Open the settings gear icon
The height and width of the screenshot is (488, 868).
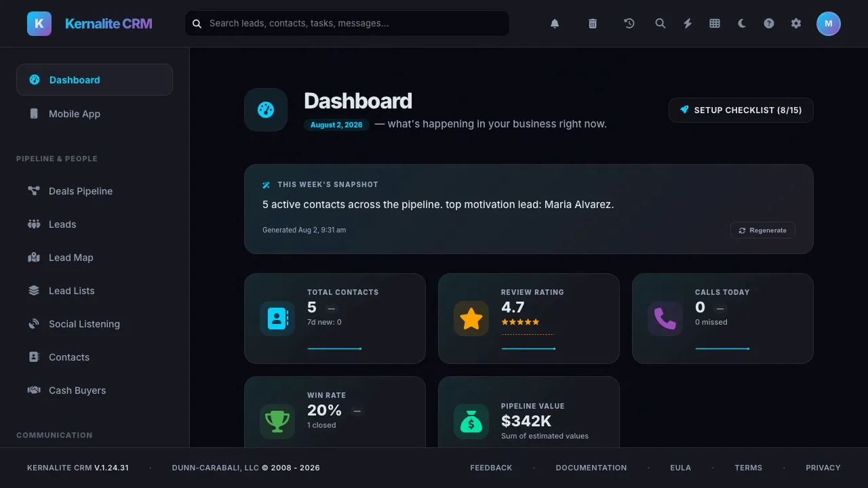[x=796, y=24]
